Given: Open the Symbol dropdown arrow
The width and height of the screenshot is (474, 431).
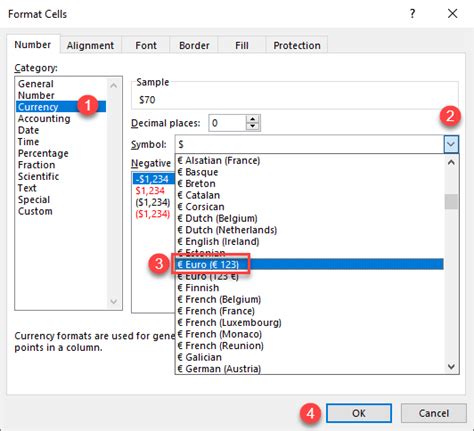Looking at the screenshot, I should [451, 144].
